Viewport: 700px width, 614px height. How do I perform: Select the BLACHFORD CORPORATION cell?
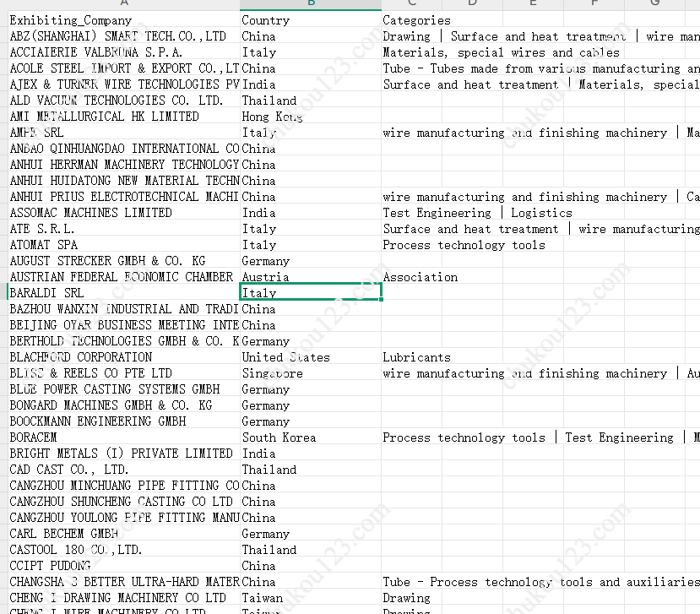(x=123, y=357)
